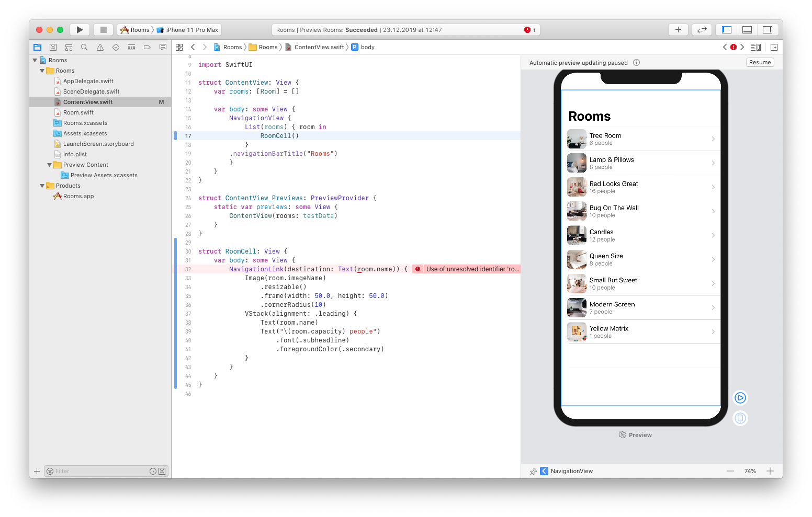
Task: Run the Rooms app with the Play button
Action: (x=80, y=29)
